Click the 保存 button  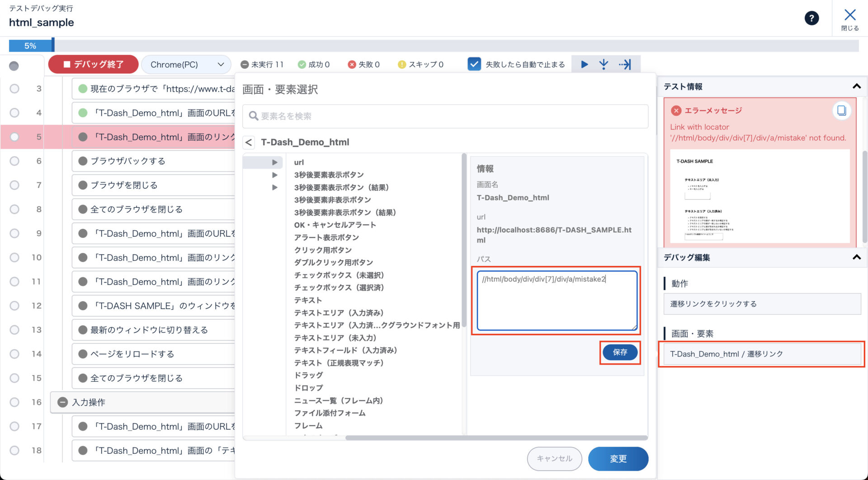pos(620,352)
